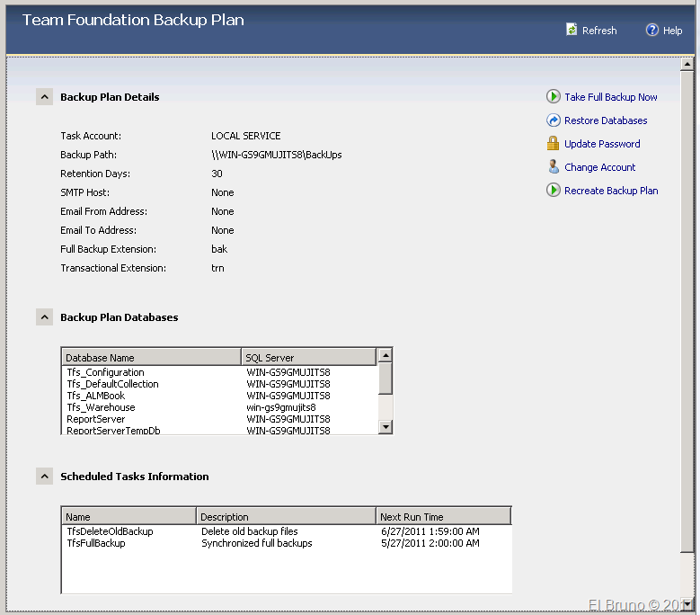700x615 pixels.
Task: Click the main page scrollbar up arrow
Action: coord(687,65)
